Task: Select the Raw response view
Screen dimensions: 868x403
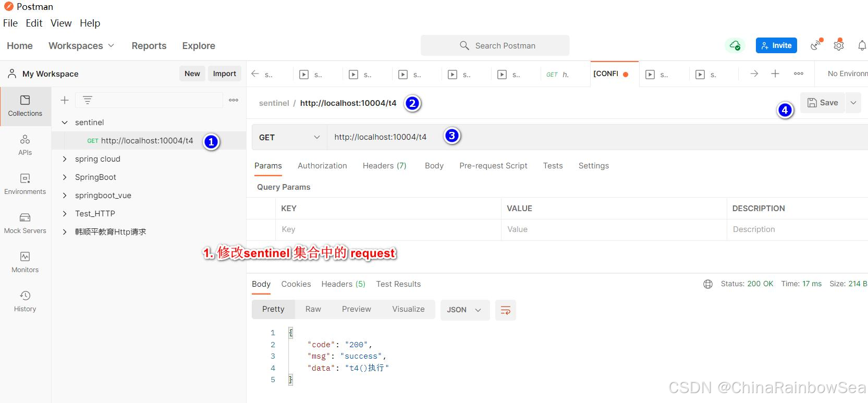Action: point(313,309)
